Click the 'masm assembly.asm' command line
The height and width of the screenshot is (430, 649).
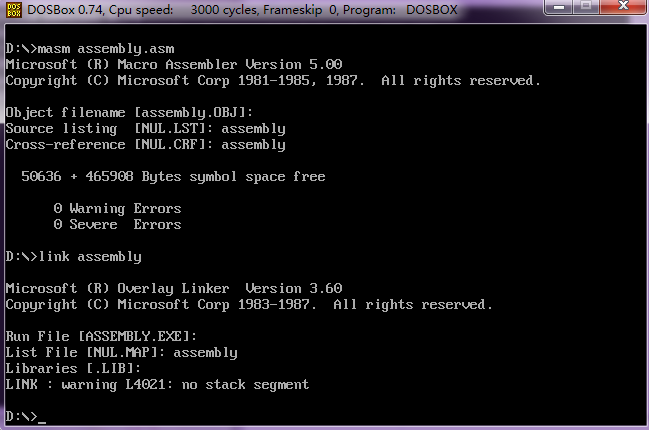(90, 49)
